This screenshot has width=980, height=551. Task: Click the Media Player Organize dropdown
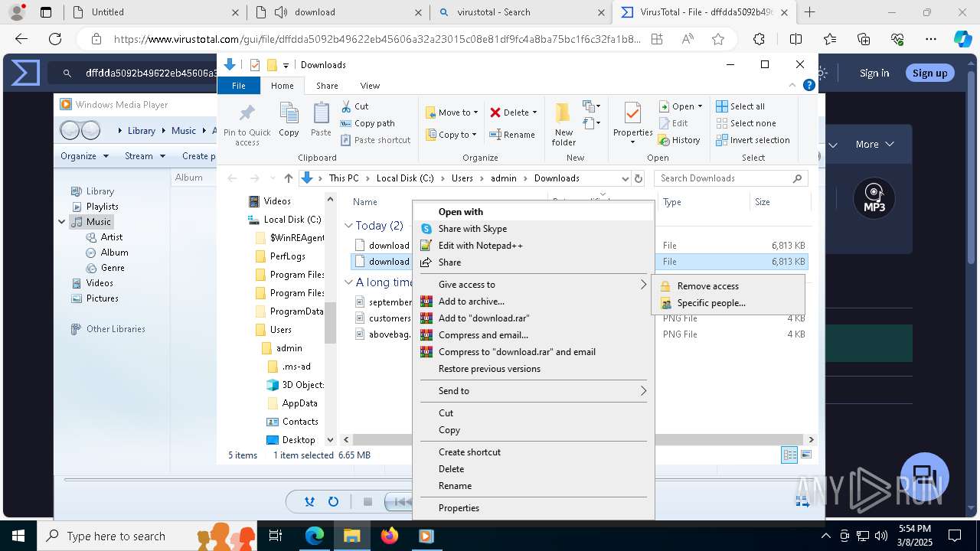coord(83,156)
